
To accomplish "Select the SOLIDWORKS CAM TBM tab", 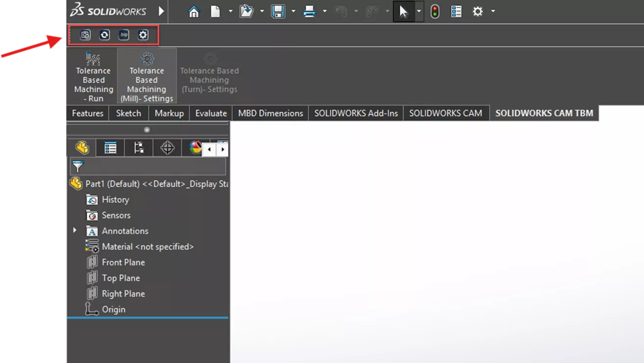I will (x=544, y=113).
